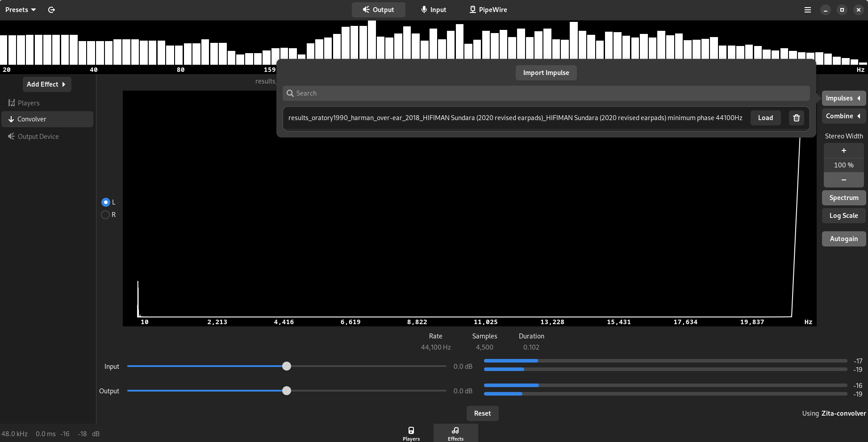Screen dimensions: 868x442
Task: Open the Players section in sidebar
Action: pyautogui.click(x=28, y=103)
